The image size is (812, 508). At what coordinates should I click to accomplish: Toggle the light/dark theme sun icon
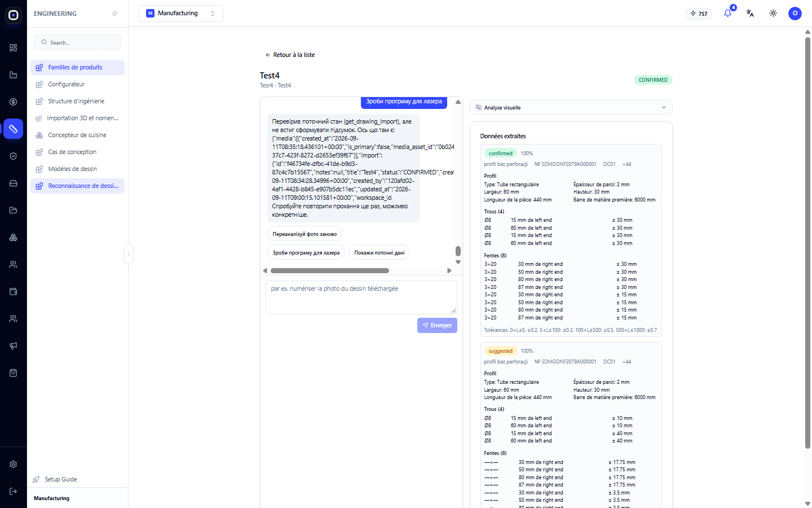pyautogui.click(x=773, y=13)
